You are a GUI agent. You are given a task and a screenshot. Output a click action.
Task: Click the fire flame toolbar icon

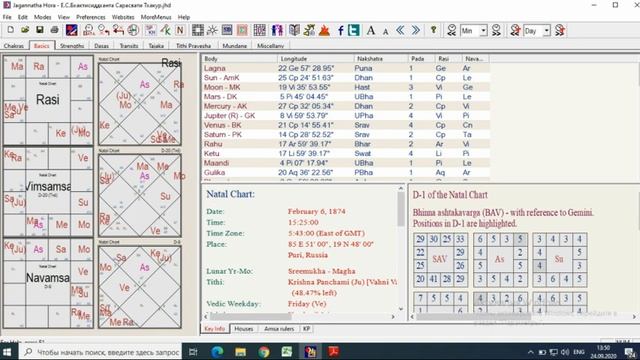point(324,30)
